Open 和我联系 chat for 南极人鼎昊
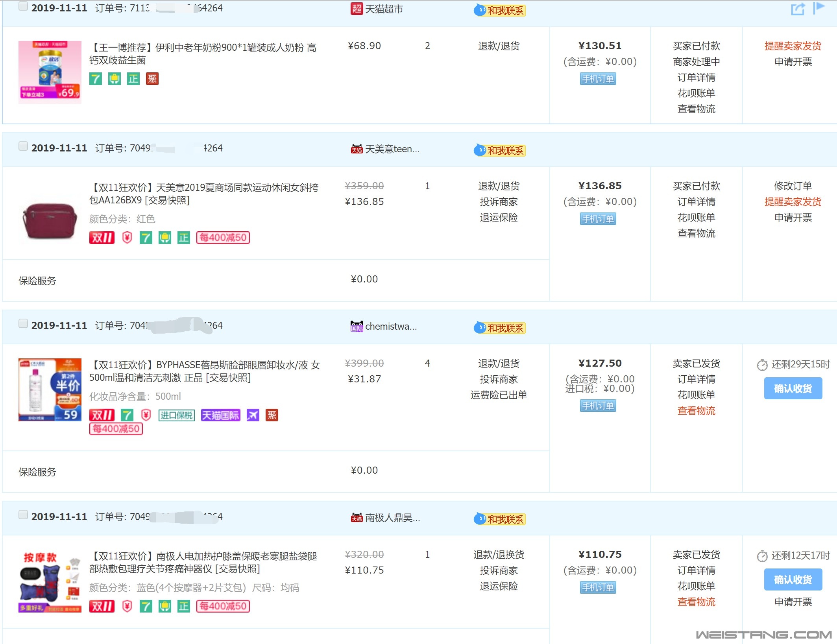 500,519
